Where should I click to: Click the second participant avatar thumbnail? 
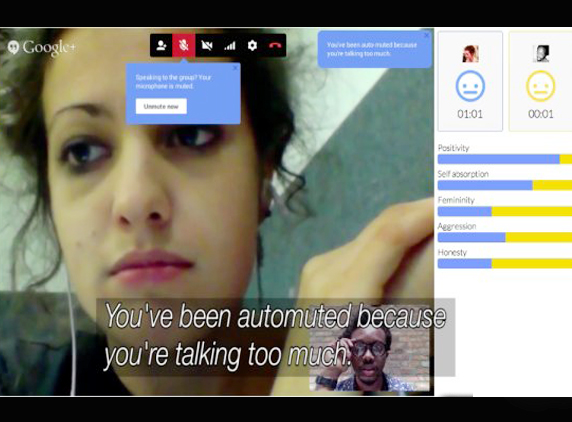pos(541,54)
